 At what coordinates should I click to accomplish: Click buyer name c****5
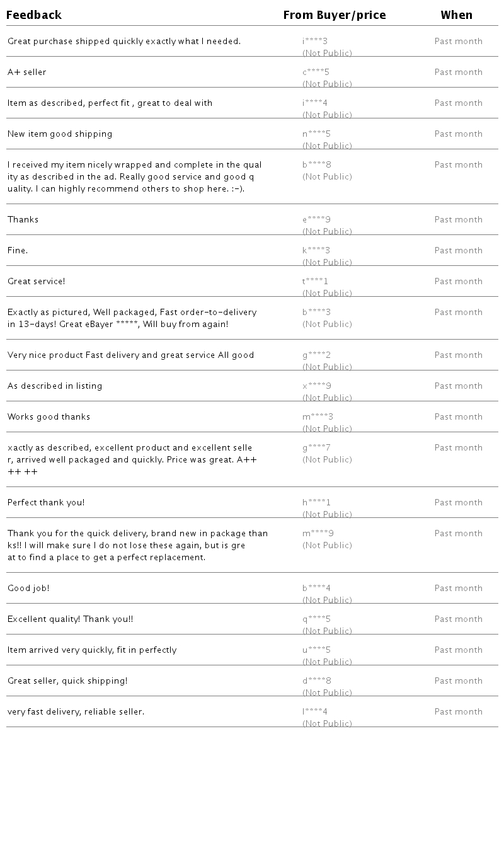[316, 72]
